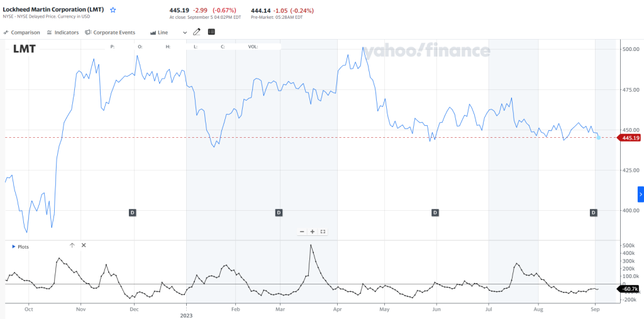
Task: Open the Corporate Events menu
Action: point(110,32)
